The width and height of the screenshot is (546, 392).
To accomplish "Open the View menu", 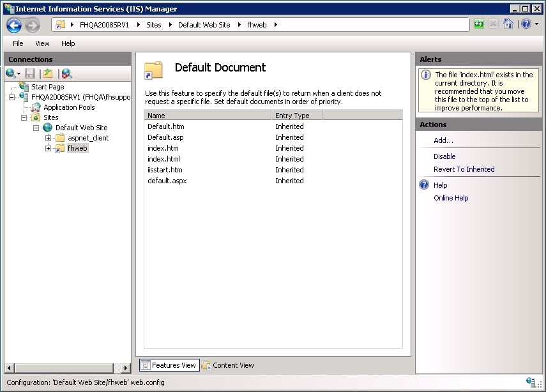I will click(x=42, y=43).
